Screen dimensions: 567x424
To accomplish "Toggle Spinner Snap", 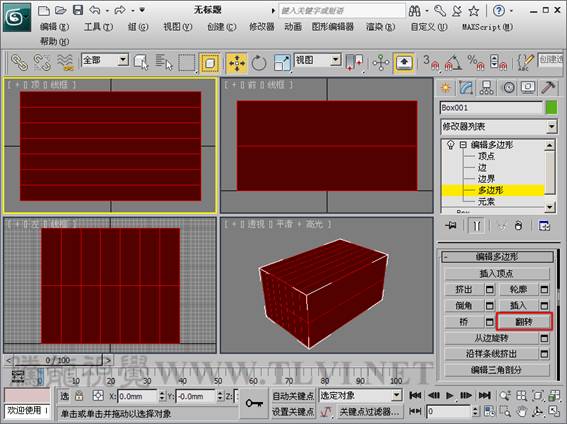I will (x=498, y=62).
